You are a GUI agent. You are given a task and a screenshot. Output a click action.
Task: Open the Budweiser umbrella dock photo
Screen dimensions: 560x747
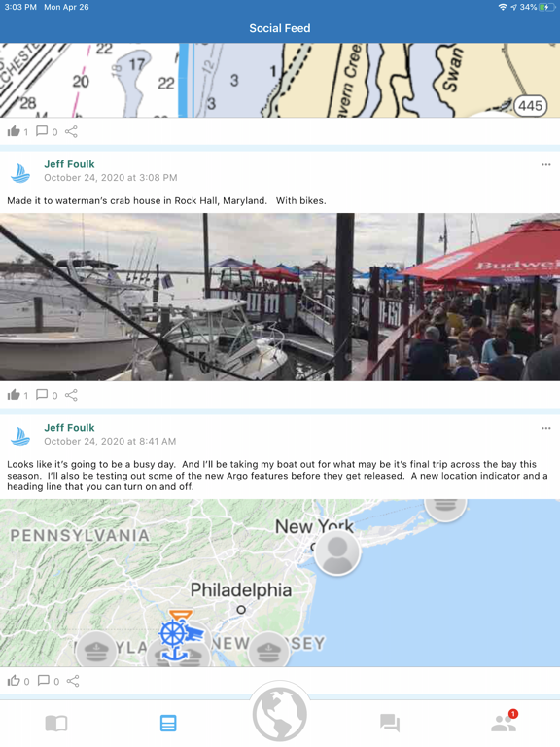click(280, 297)
